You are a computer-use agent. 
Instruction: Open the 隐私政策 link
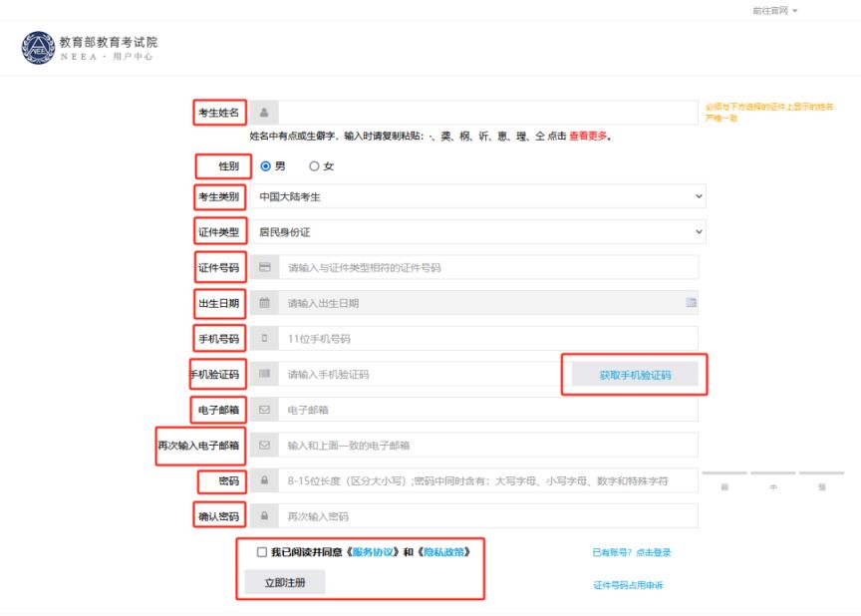444,552
